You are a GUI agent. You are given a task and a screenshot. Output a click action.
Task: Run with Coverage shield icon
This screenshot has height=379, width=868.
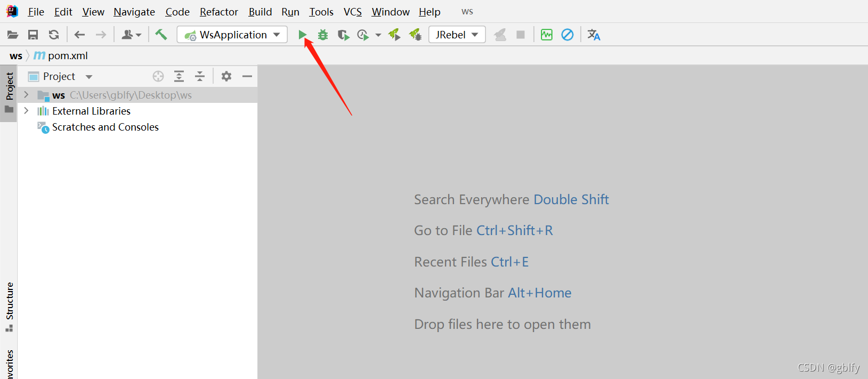pos(344,35)
